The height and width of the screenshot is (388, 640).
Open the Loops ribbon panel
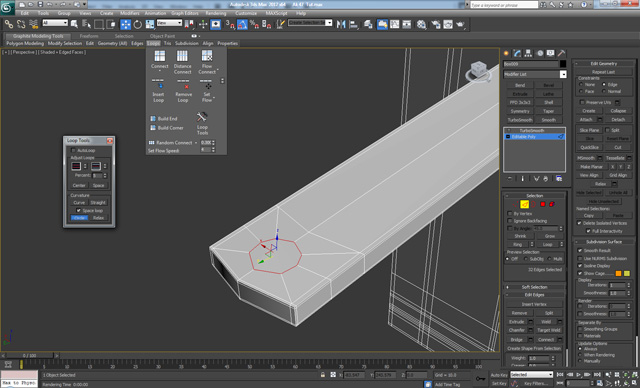tap(153, 43)
